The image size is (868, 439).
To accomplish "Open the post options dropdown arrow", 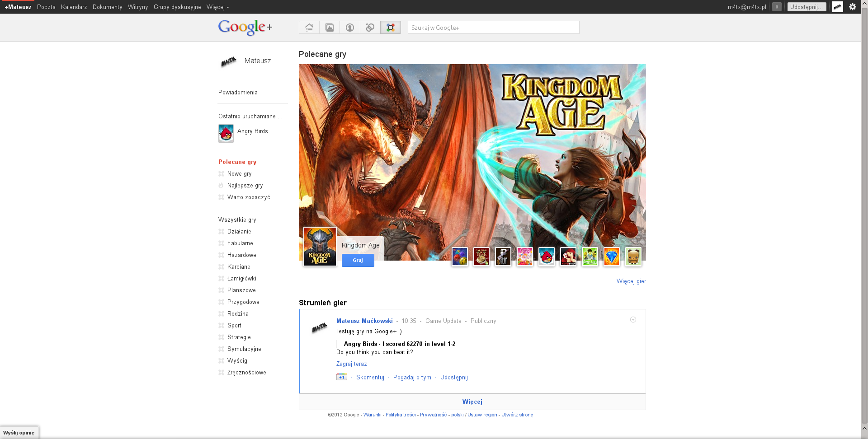I will (x=633, y=320).
